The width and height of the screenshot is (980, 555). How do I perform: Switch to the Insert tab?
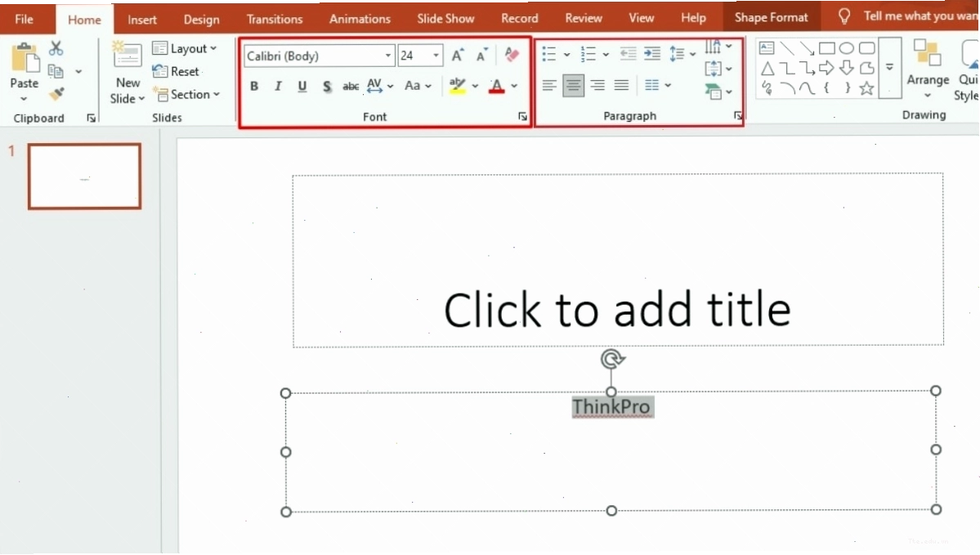coord(142,20)
